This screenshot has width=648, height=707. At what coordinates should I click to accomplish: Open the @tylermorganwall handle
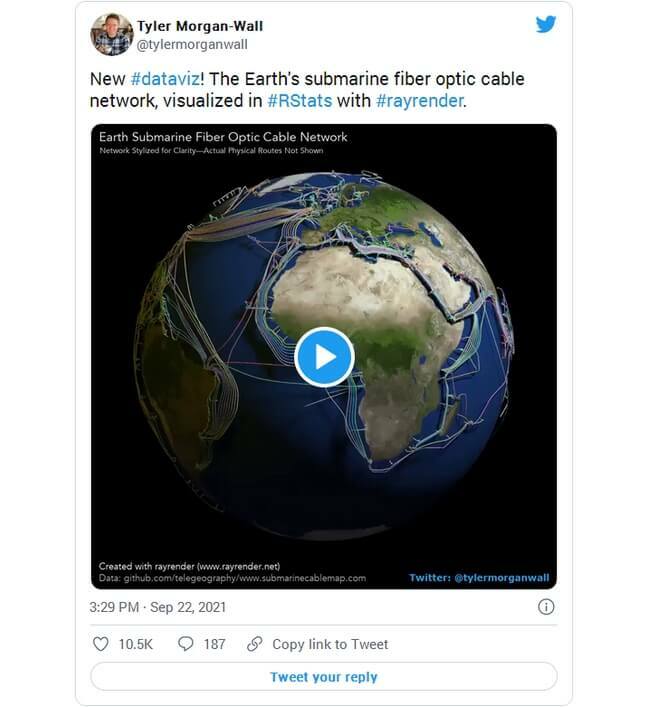[191, 44]
